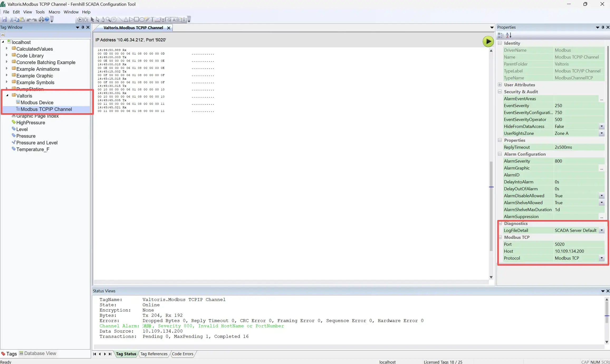Viewport: 610px width, 364px height.
Task: Select the text T tool
Action: coord(152,20)
